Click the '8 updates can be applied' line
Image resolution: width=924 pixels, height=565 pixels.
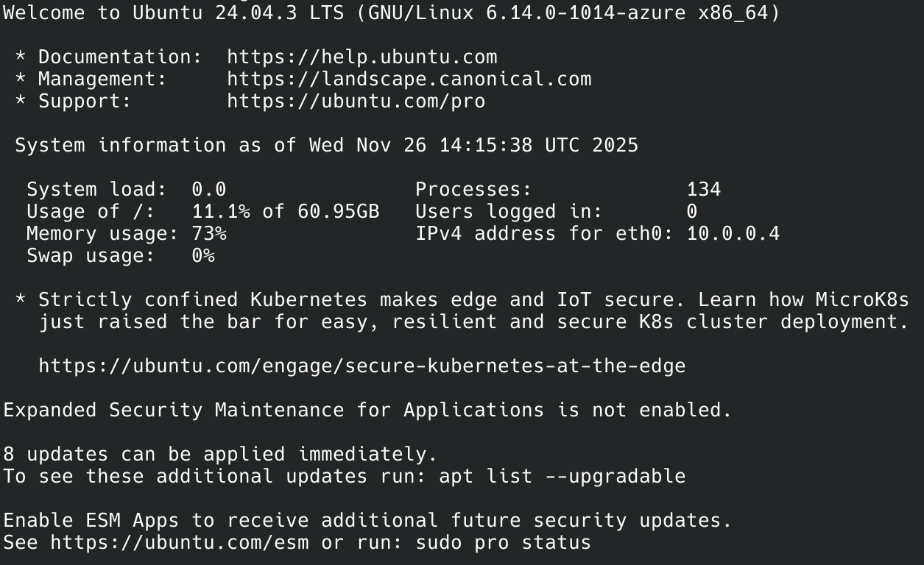click(x=220, y=455)
